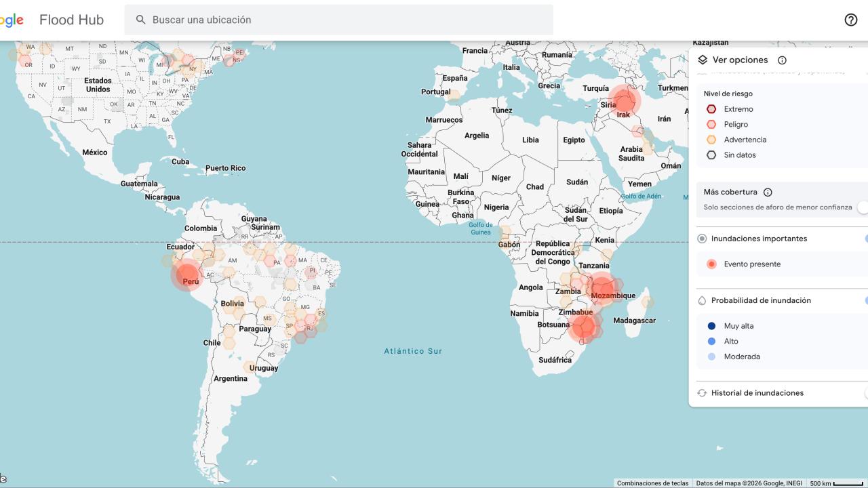
Task: Toggle Historial de inundaciones layer switch
Action: (865, 393)
